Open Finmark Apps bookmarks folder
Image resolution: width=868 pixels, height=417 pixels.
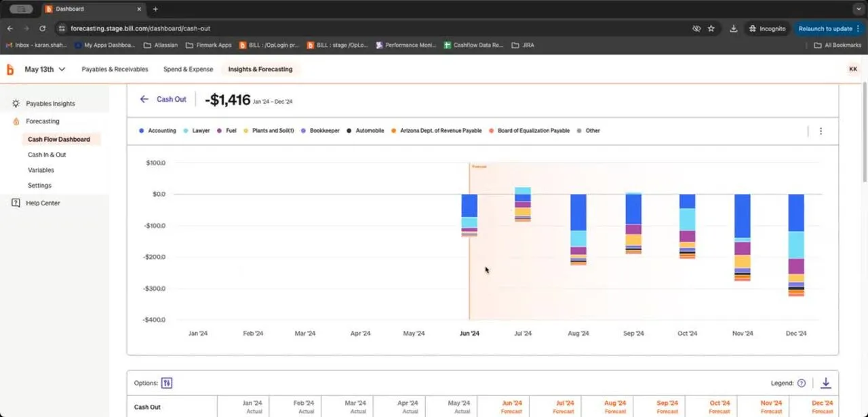pos(209,45)
